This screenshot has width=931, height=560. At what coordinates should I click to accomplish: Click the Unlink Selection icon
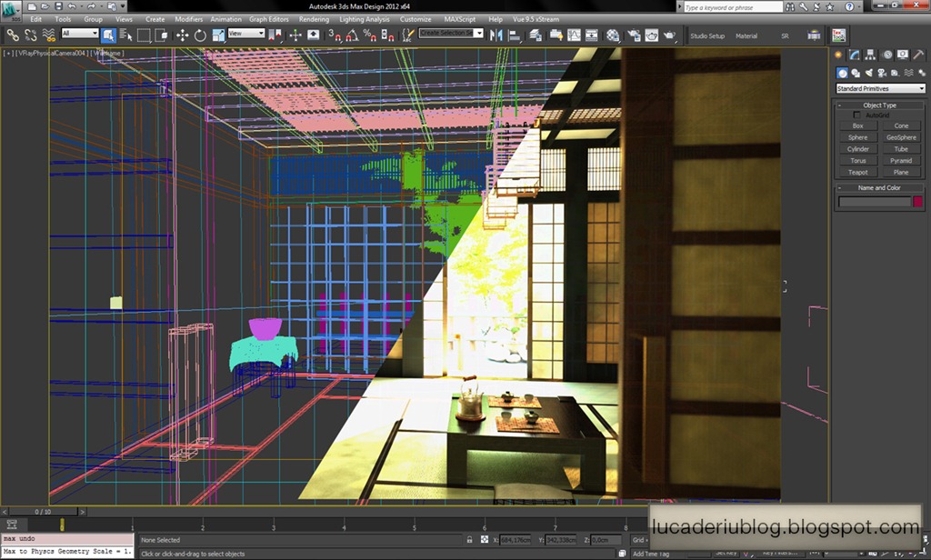(30, 35)
